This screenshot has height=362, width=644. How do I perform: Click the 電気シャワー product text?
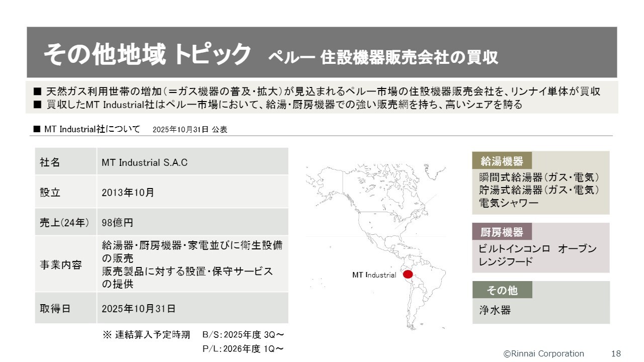[x=509, y=203]
